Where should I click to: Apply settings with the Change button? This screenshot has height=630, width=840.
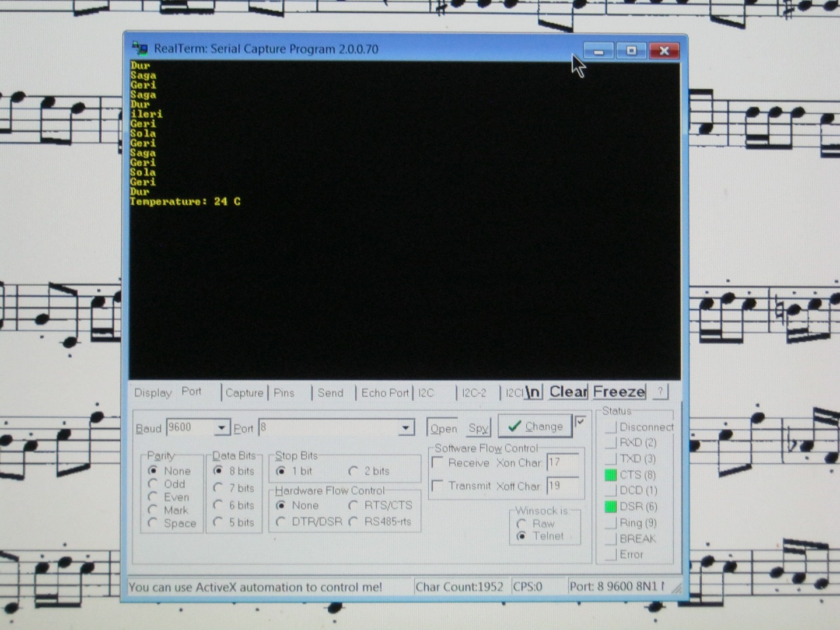click(535, 426)
